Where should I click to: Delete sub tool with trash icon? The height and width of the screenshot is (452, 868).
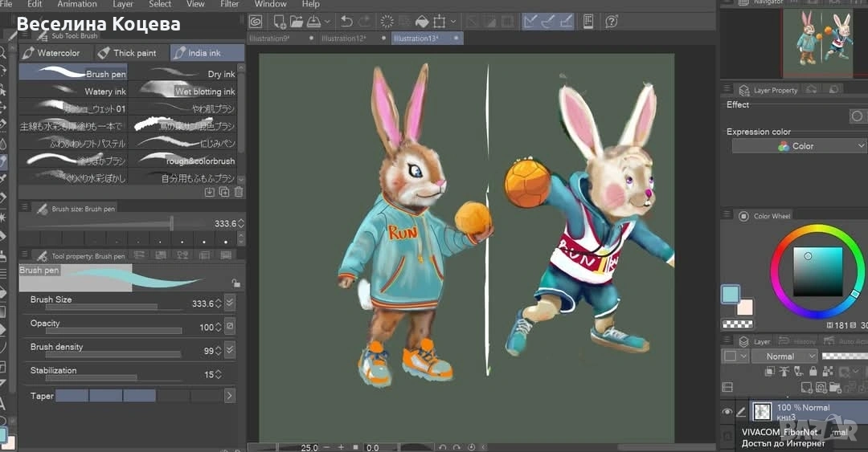[x=239, y=192]
